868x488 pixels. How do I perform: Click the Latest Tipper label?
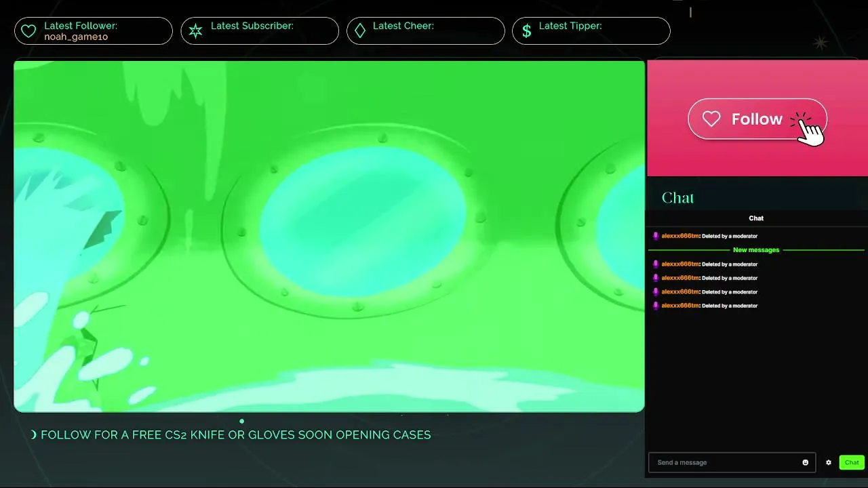[570, 26]
